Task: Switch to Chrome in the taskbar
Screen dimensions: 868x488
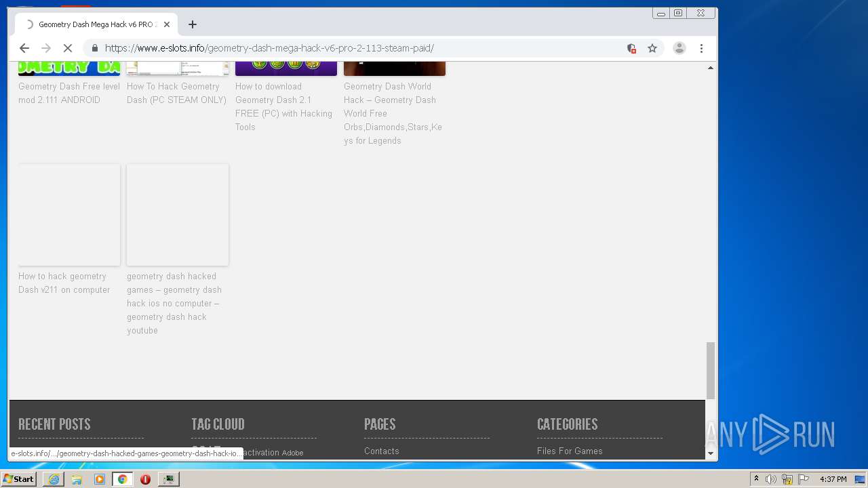Action: (x=122, y=479)
